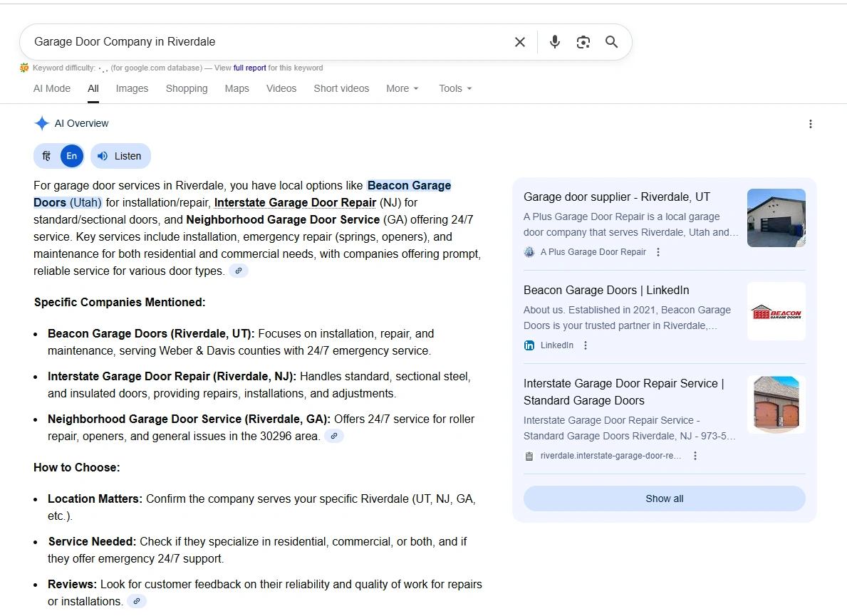This screenshot has height=616, width=847.
Task: Open Garage door supplier - Riverdale, UT result
Action: coord(616,197)
